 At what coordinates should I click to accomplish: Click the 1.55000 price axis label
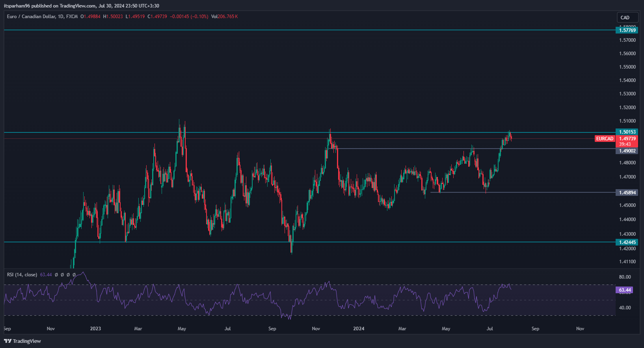tap(627, 67)
